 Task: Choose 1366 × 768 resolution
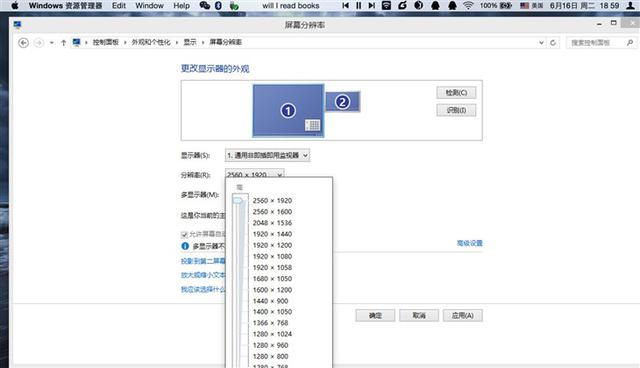pos(270,323)
